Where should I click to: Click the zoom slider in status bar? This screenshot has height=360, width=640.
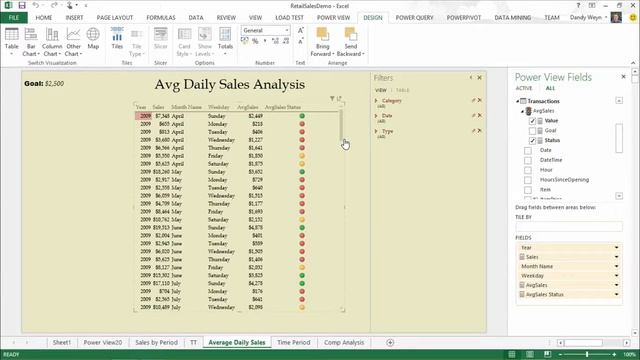pyautogui.click(x=587, y=354)
